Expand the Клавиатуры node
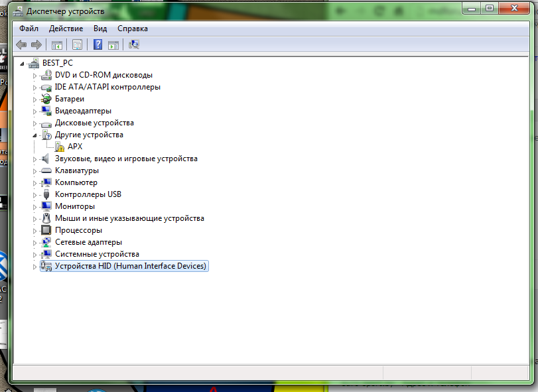Image resolution: width=538 pixels, height=392 pixels. point(34,170)
